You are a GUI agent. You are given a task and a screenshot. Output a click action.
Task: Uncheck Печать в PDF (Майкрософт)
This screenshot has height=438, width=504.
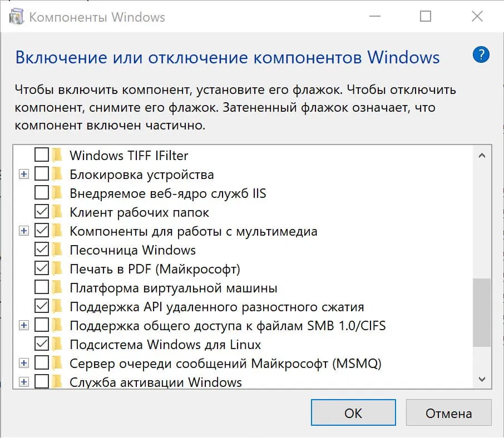coord(41,268)
